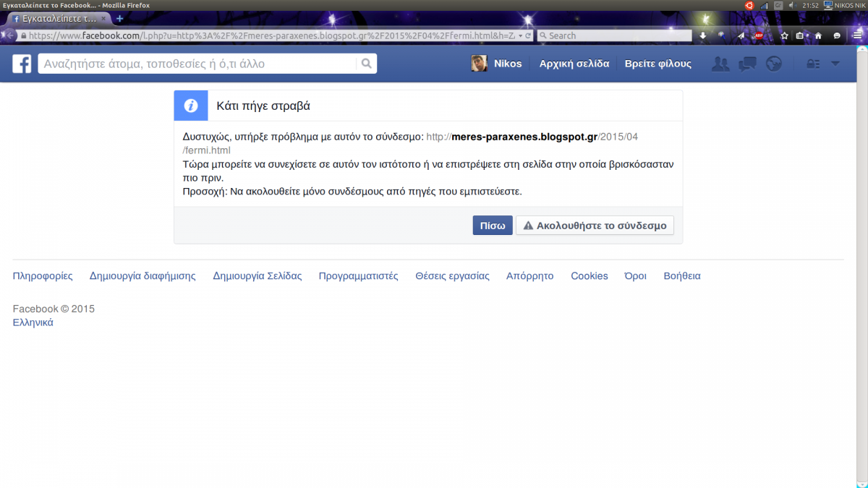Screen dimensions: 868x488
Task: Open the Cookies footer link
Action: pos(590,276)
